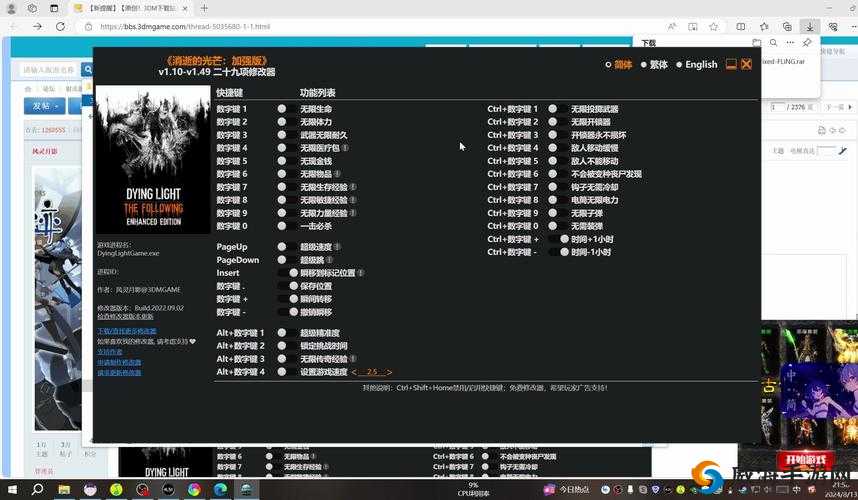Click the read aloud icon in address bar
Screen dimensions: 858x500
click(671, 26)
